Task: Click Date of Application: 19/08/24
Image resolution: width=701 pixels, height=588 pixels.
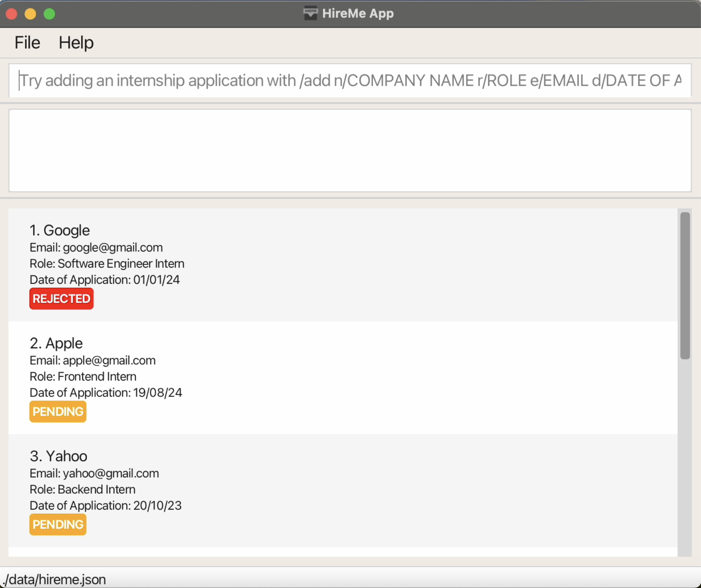Action: [x=106, y=393]
